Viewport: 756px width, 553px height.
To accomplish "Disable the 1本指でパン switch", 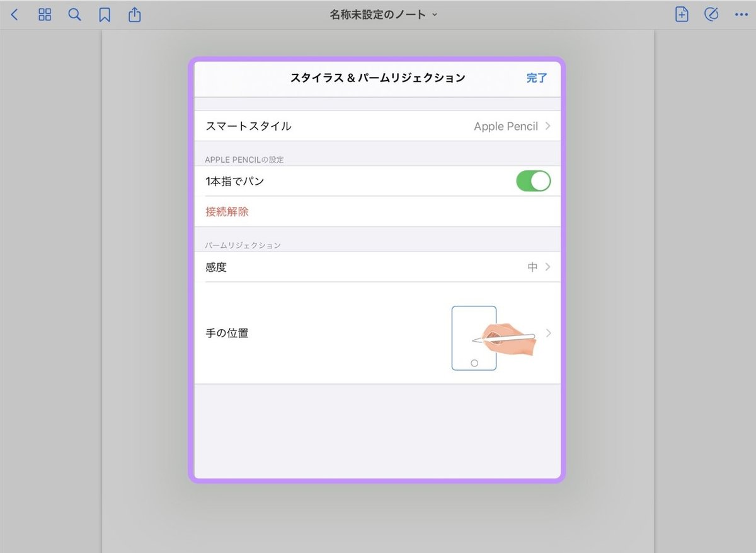I will pos(533,181).
